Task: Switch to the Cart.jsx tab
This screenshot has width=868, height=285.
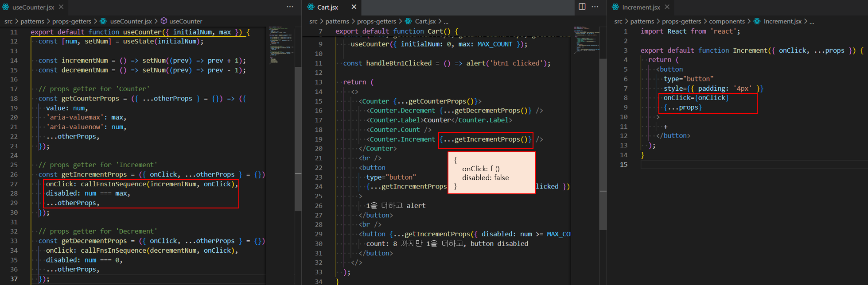Action: pos(332,7)
